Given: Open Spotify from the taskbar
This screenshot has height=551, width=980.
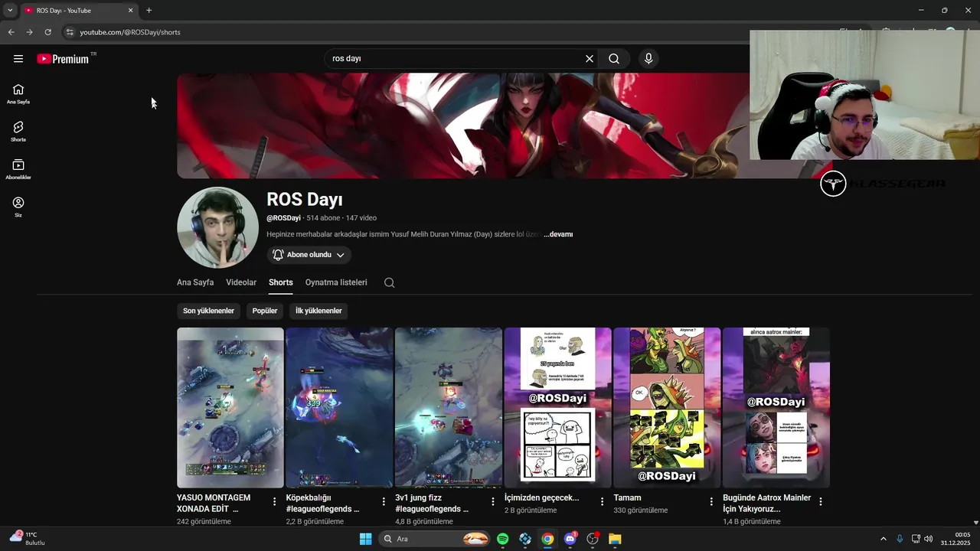Looking at the screenshot, I should coord(503,539).
